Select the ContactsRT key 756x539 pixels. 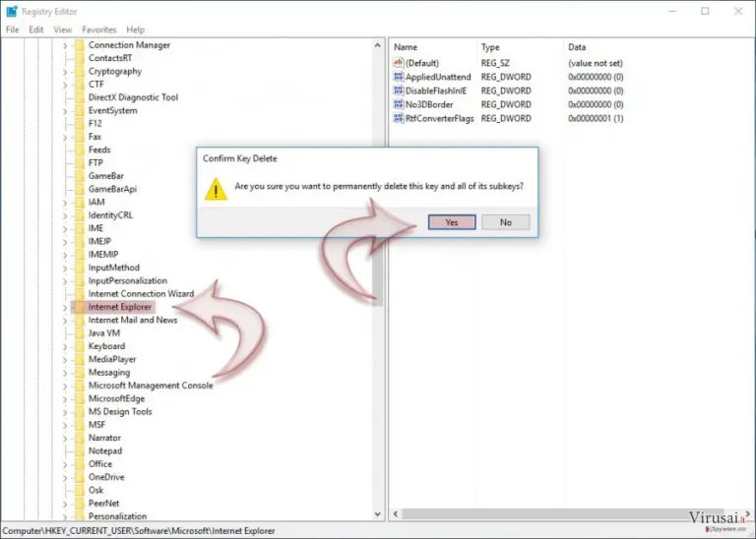coord(110,58)
